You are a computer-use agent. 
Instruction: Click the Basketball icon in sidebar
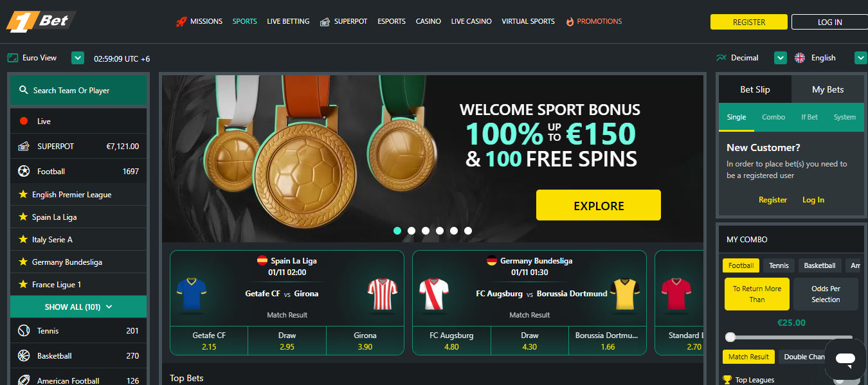coord(24,355)
